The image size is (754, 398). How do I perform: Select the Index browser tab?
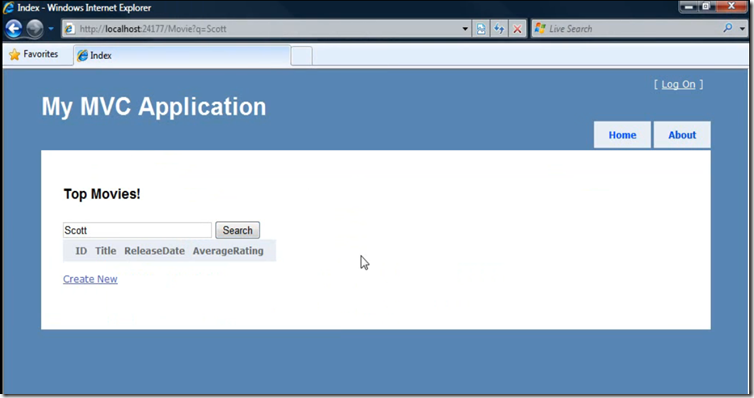click(182, 55)
